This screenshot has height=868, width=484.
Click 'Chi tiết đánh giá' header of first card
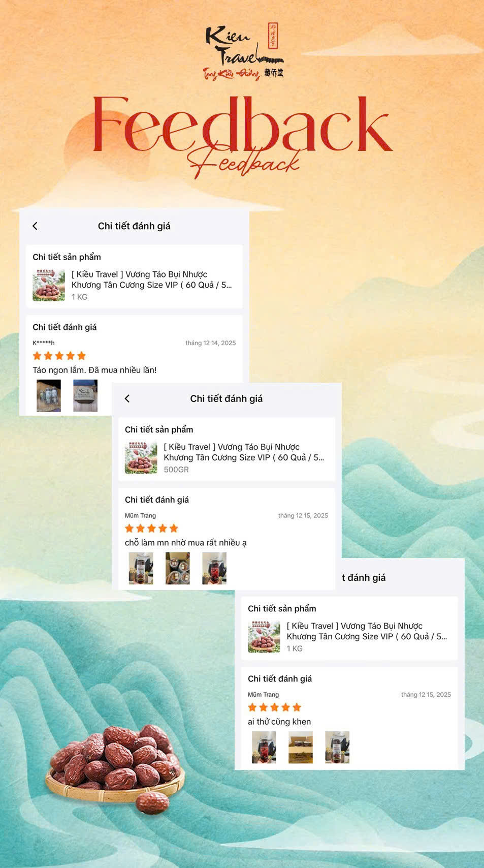click(x=134, y=226)
